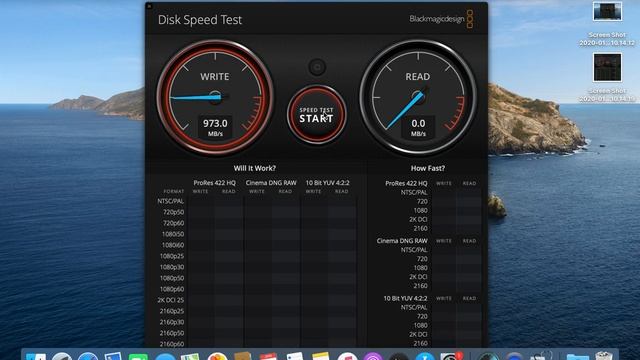Click 10 Bit YUV 4:2:2 in How Fast panel
Image resolution: width=640 pixels, height=360 pixels.
[405, 298]
